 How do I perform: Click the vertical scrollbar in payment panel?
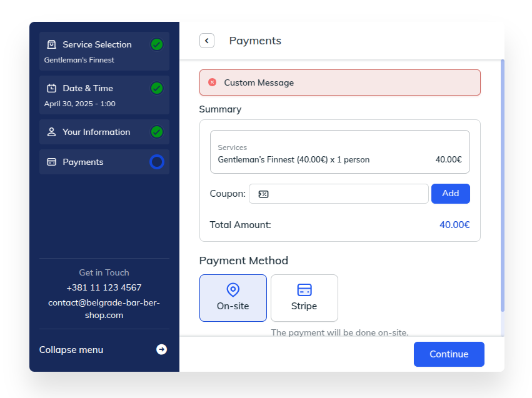[502, 186]
